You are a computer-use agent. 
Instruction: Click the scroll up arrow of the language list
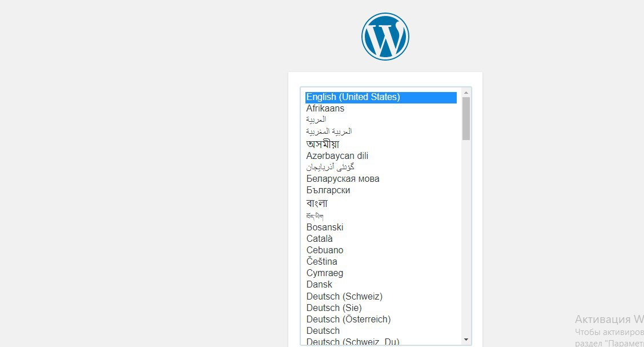coord(466,93)
